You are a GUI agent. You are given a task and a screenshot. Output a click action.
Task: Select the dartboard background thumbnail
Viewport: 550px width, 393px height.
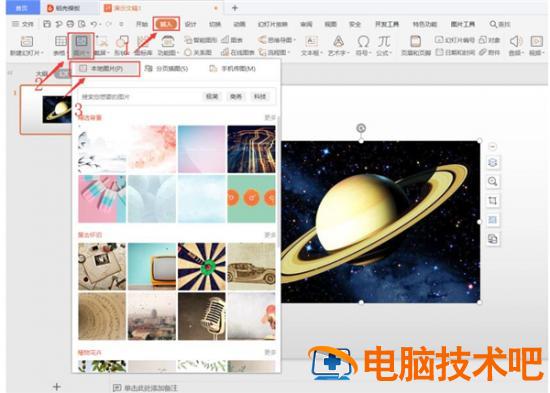point(202,267)
